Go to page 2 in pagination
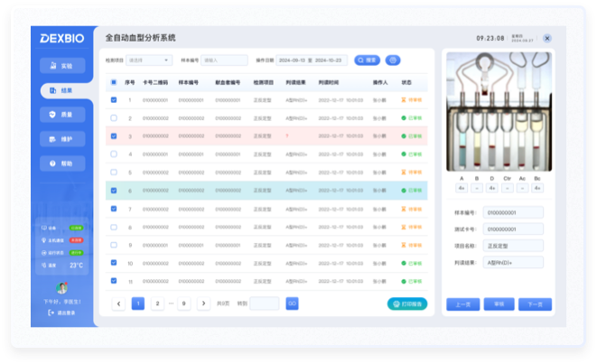 (157, 303)
